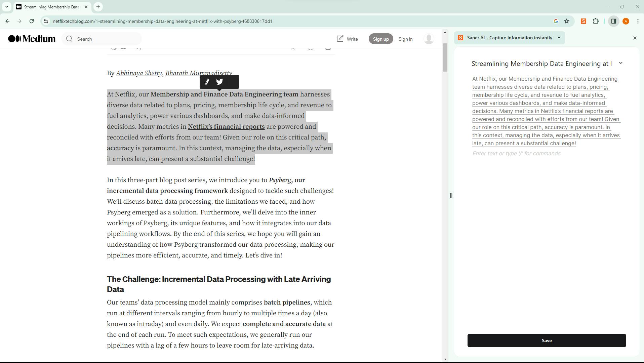Close the Streamlining Membership Data tab

[86, 7]
